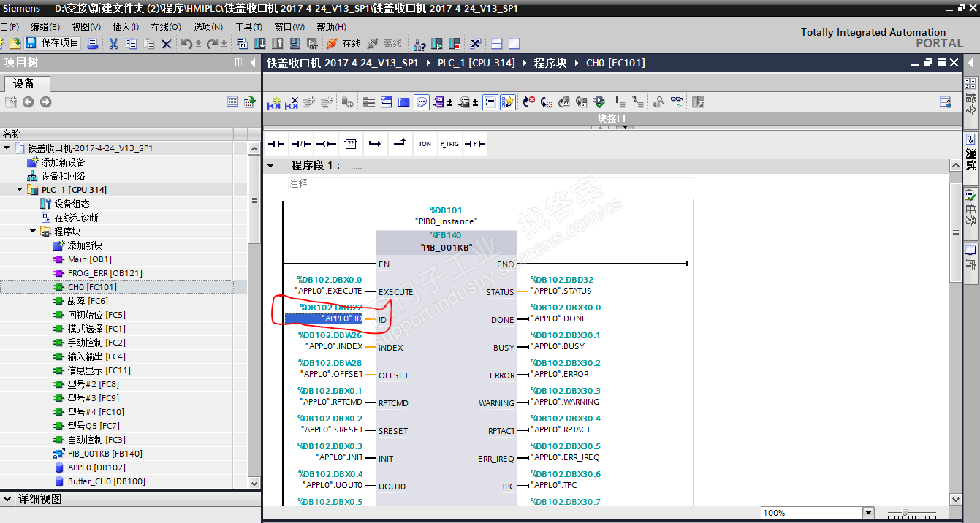Insert TON timer from favorites
The image size is (980, 523).
(x=425, y=144)
